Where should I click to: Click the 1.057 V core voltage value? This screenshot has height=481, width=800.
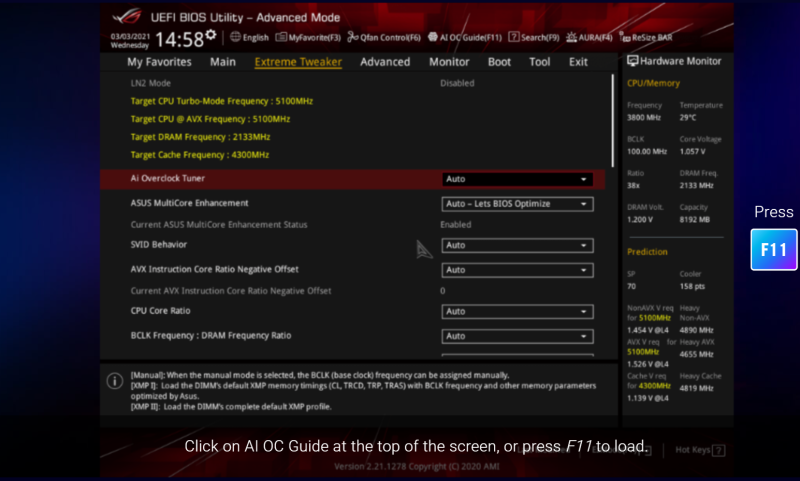pos(692,151)
